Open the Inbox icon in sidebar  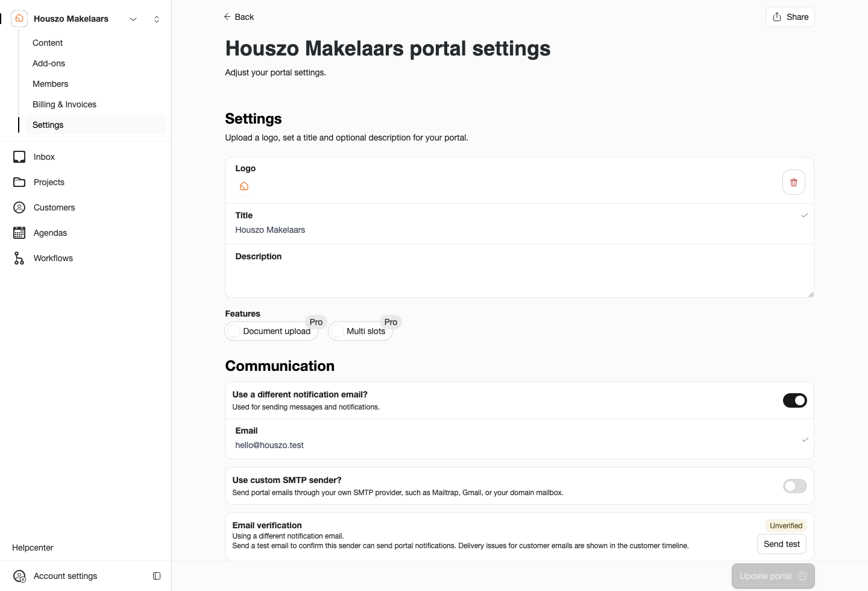19,157
